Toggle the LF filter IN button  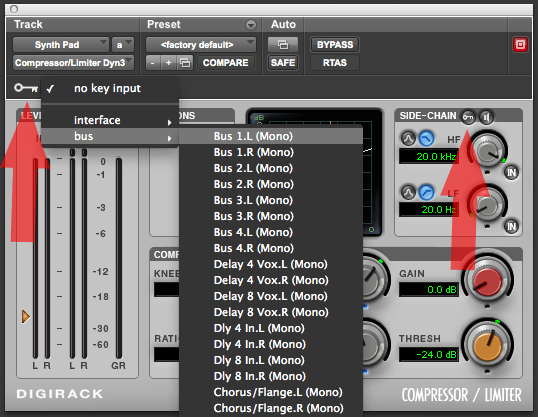pos(511,226)
